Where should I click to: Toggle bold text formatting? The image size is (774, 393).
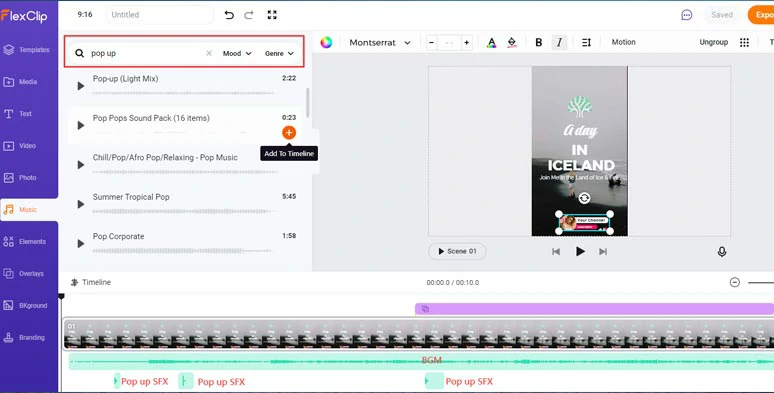click(539, 42)
